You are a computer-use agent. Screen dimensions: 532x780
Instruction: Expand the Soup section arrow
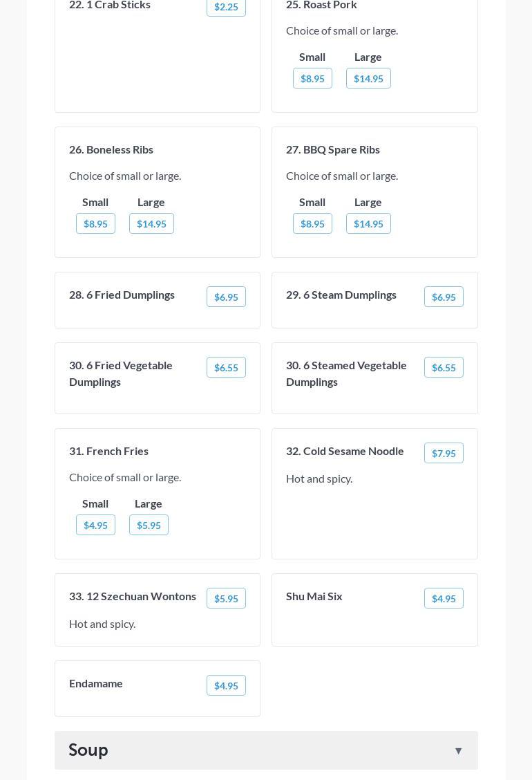point(458,750)
